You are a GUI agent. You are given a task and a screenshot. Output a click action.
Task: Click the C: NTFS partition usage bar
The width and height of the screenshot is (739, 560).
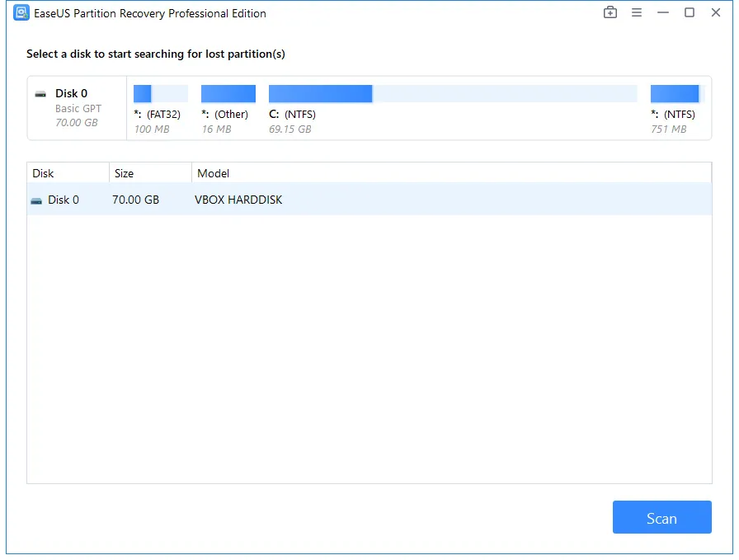coord(453,94)
